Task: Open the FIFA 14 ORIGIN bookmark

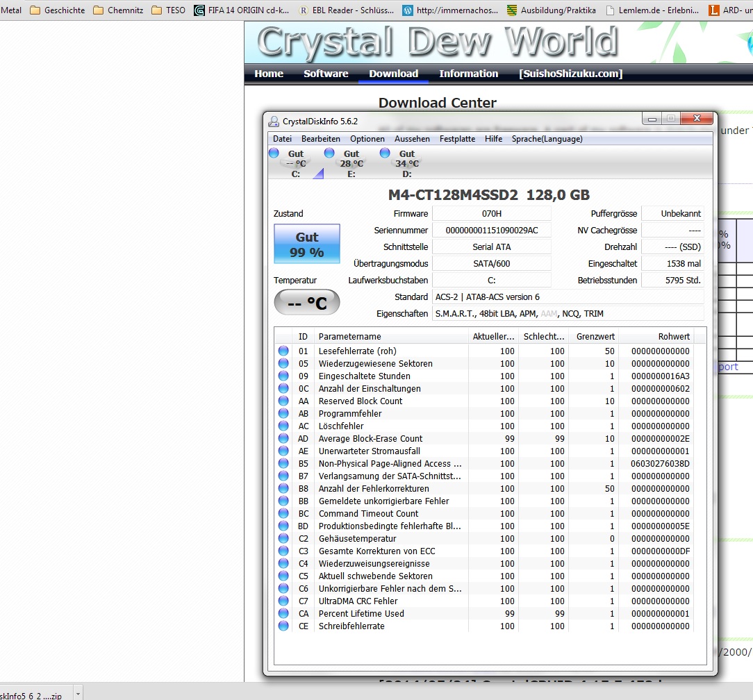Action: coord(242,10)
